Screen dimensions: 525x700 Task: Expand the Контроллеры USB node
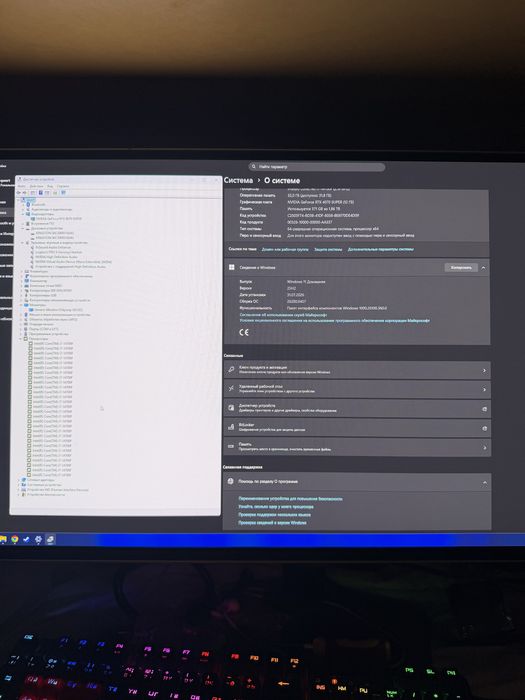(x=21, y=296)
